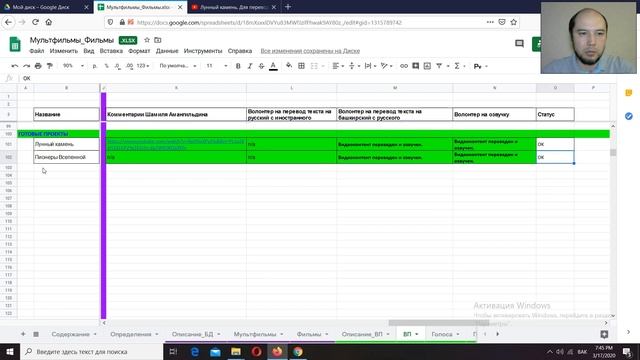
Task: Open the comment history icon
Action: (x=519, y=43)
